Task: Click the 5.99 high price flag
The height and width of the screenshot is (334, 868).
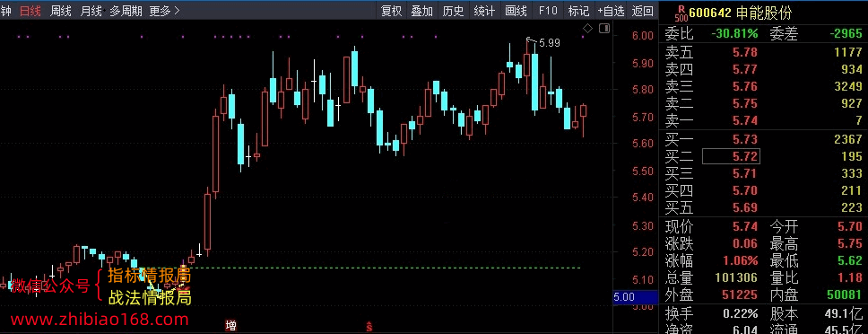Action: tap(544, 43)
